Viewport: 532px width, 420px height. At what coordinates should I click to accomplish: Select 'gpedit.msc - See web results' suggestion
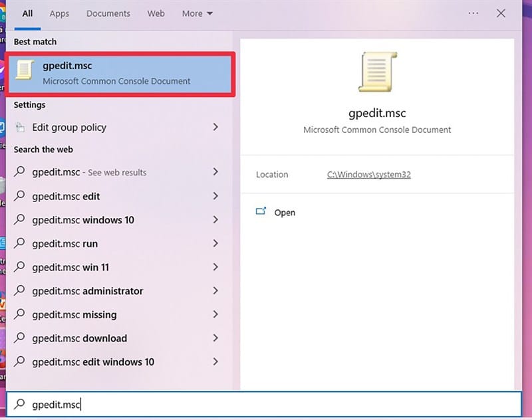pos(120,172)
